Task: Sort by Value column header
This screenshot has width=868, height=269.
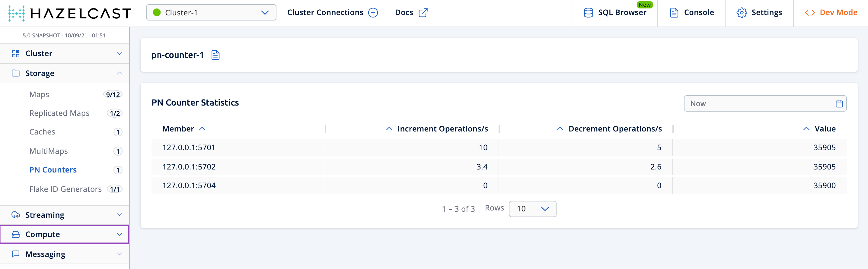Action: (x=825, y=128)
